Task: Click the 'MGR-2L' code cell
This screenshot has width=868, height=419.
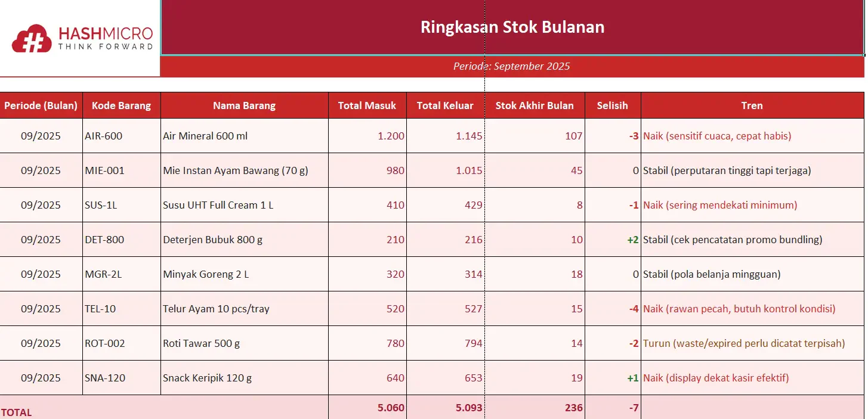Action: pyautogui.click(x=122, y=274)
